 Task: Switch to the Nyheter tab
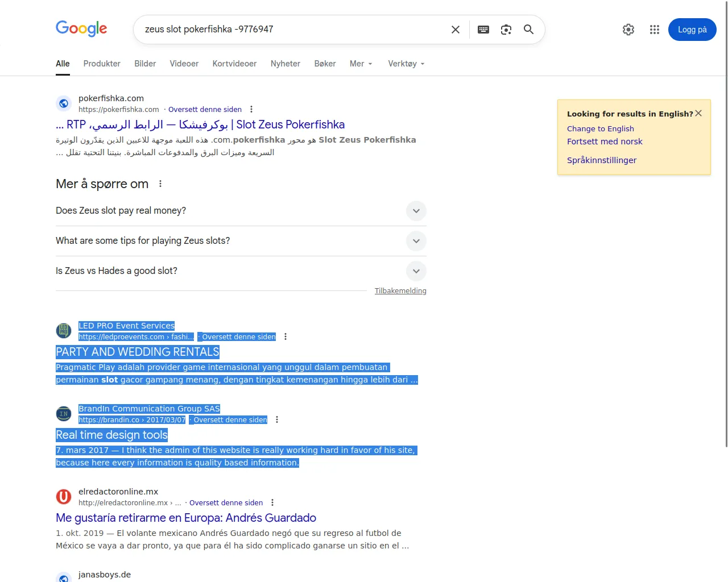[285, 64]
